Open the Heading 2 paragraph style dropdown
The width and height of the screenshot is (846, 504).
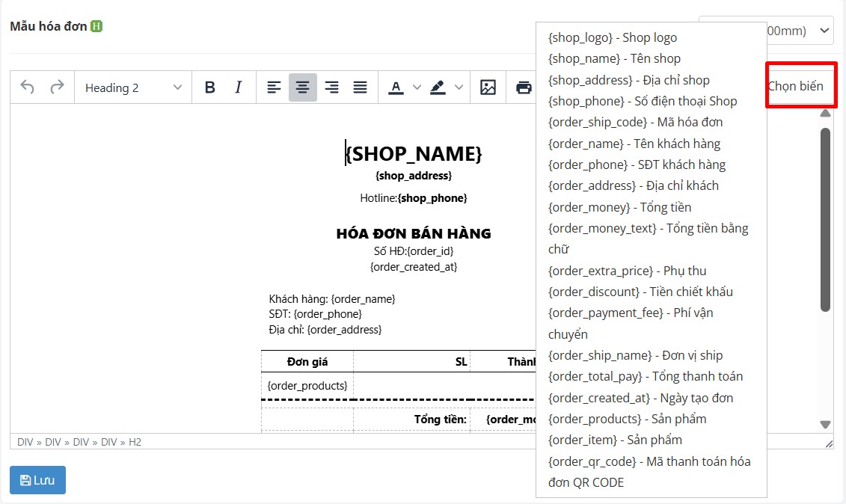coord(132,87)
